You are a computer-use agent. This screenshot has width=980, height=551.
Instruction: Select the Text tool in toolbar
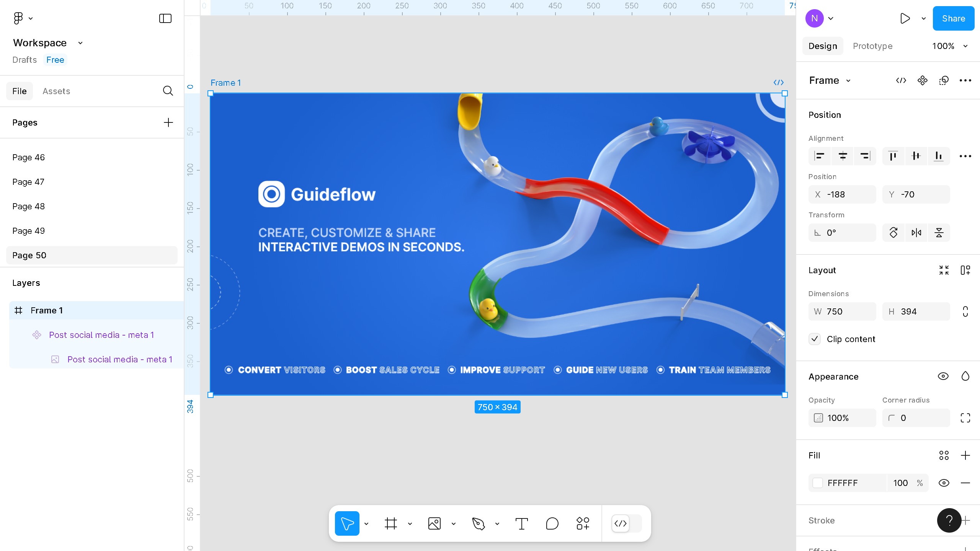pyautogui.click(x=521, y=523)
